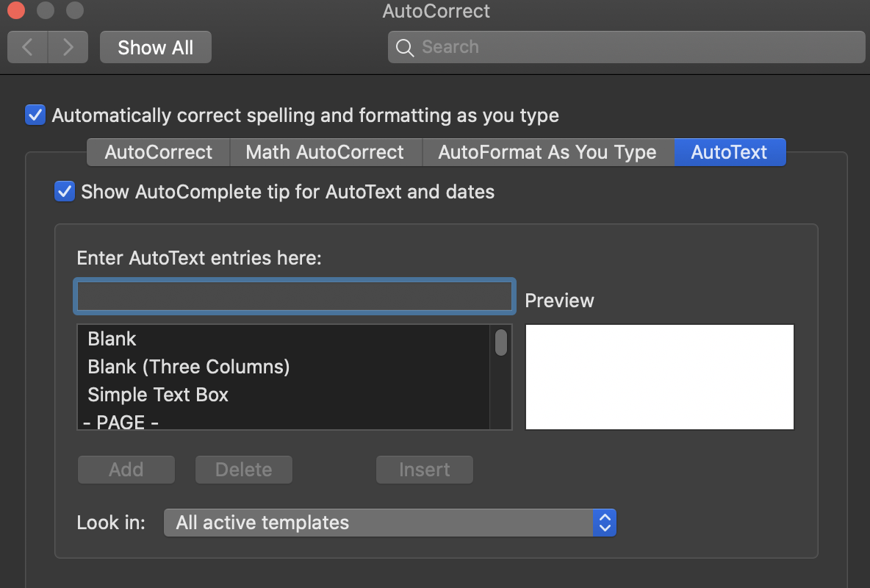Viewport: 870px width, 588px height.
Task: Select the Blank entry in list
Action: [283, 339]
